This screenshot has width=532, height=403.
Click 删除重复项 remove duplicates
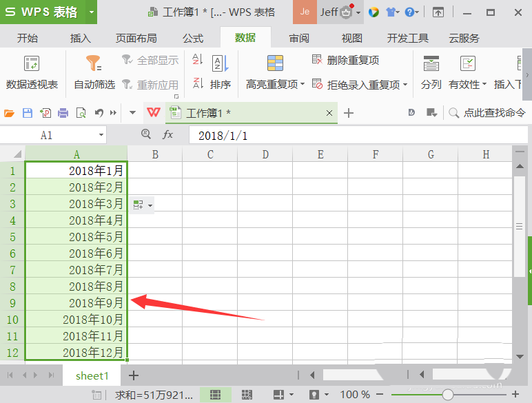click(345, 60)
